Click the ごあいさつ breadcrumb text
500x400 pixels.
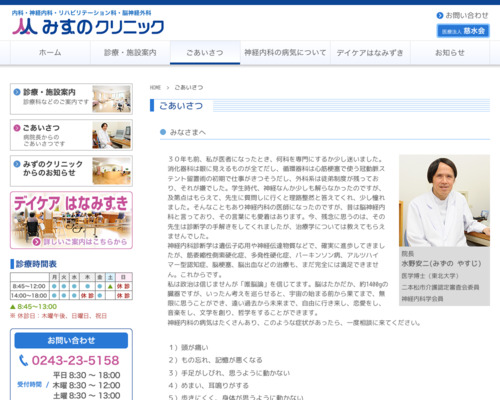pyautogui.click(x=189, y=87)
